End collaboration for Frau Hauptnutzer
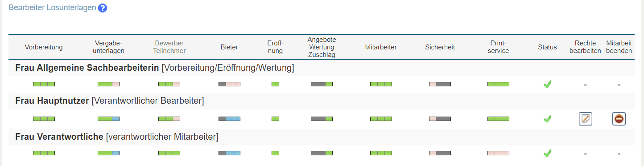 [619, 119]
